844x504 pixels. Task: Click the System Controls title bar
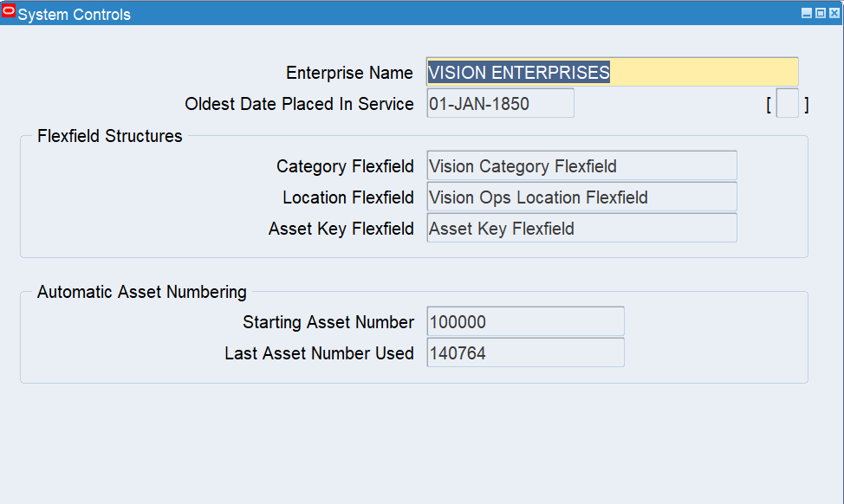pyautogui.click(x=347, y=13)
